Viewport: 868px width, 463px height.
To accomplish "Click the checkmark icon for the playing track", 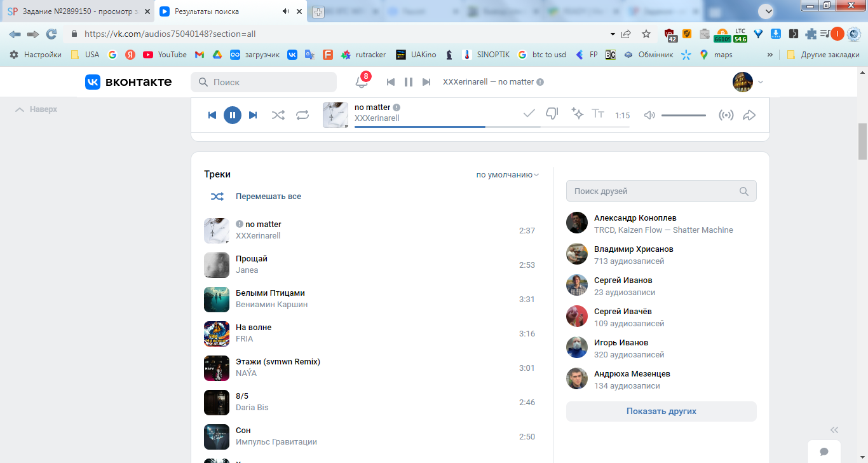I will tap(529, 113).
